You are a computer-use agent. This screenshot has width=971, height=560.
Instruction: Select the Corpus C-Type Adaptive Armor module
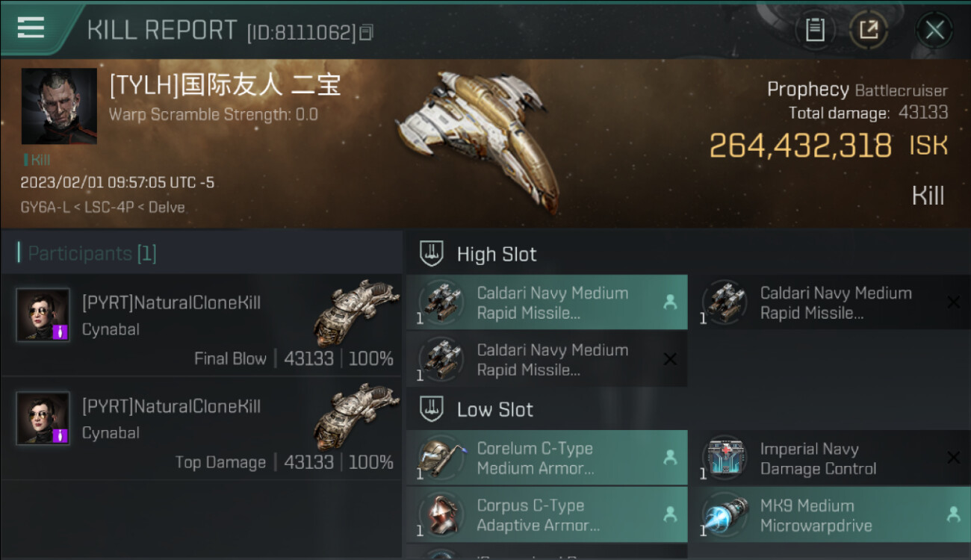tap(547, 514)
